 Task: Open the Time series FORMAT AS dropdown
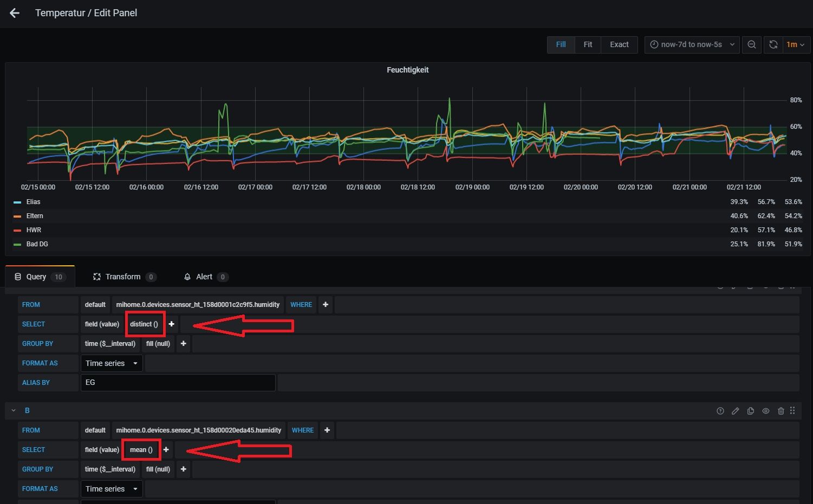111,363
